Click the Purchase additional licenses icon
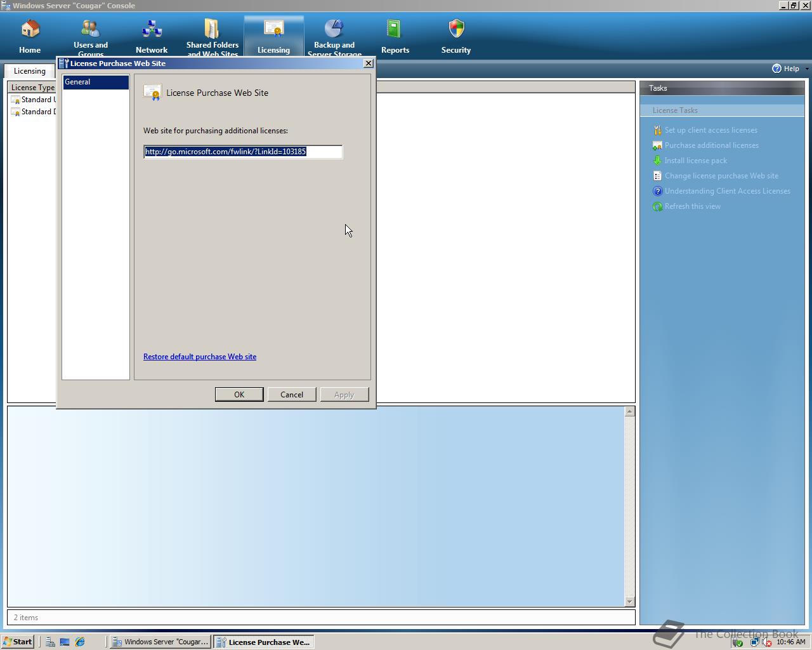 coord(657,145)
